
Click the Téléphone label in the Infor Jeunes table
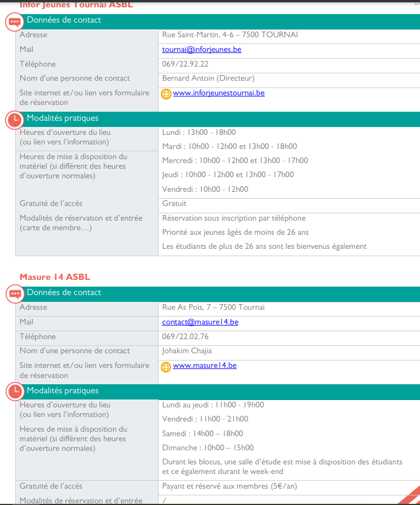click(x=38, y=64)
